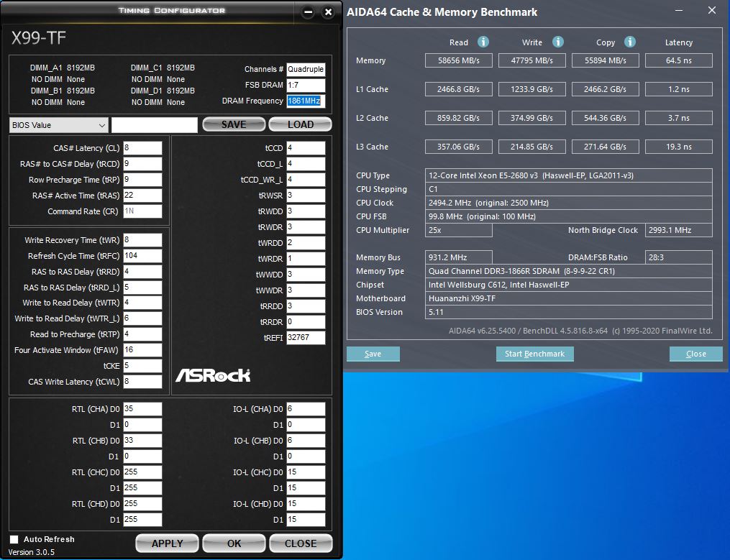Open the BIOS Value dropdown
This screenshot has width=730, height=560.
59,125
